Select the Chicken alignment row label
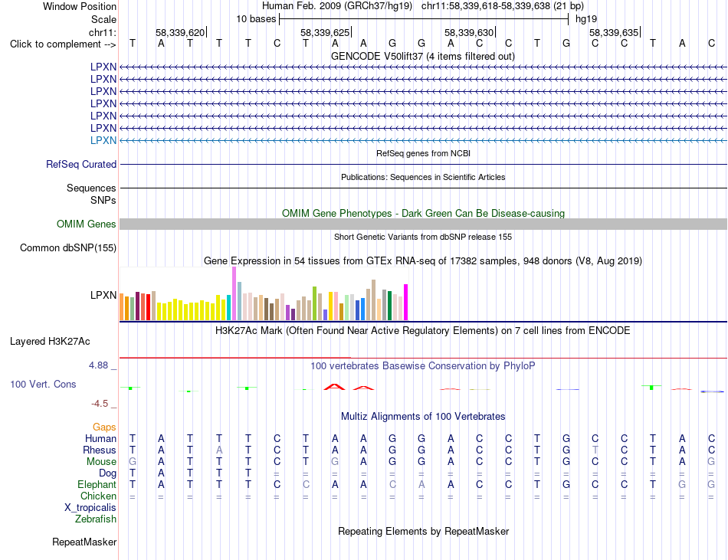This screenshot has width=728, height=560. pos(98,496)
